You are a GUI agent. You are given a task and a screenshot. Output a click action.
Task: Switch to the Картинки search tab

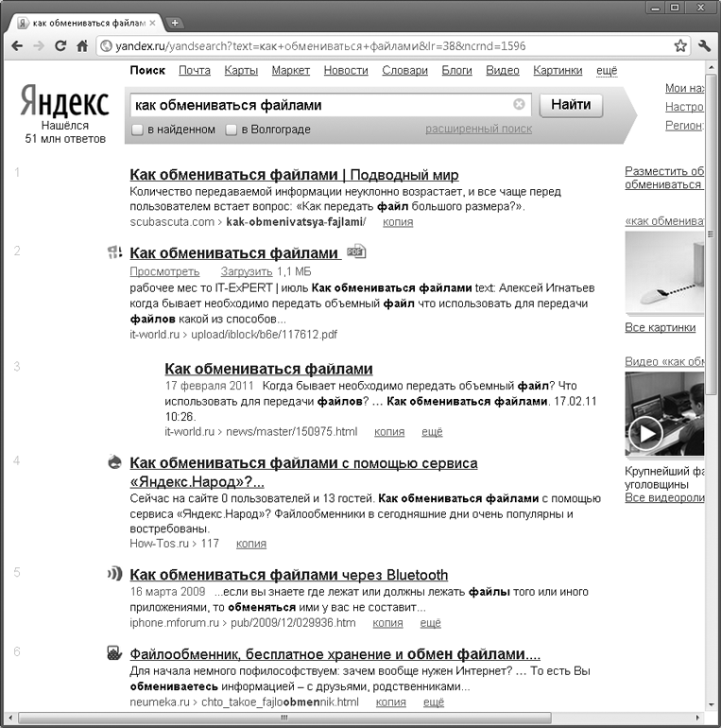tap(558, 70)
